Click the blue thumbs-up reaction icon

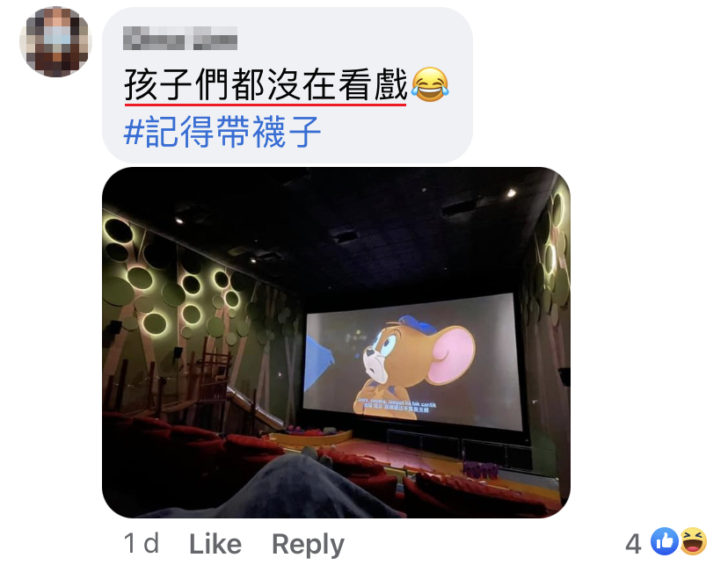(x=665, y=541)
